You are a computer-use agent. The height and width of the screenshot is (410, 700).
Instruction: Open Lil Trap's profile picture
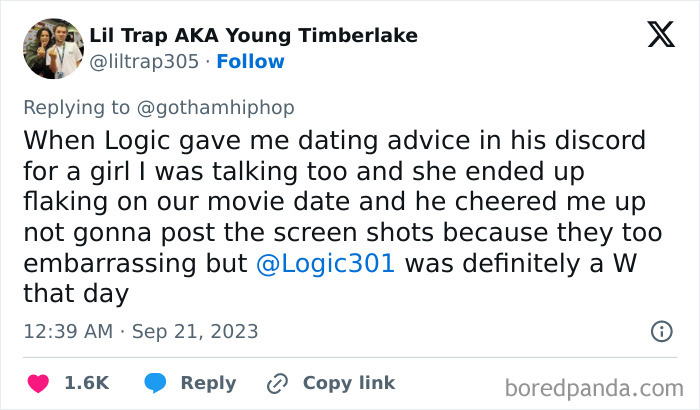tap(52, 48)
